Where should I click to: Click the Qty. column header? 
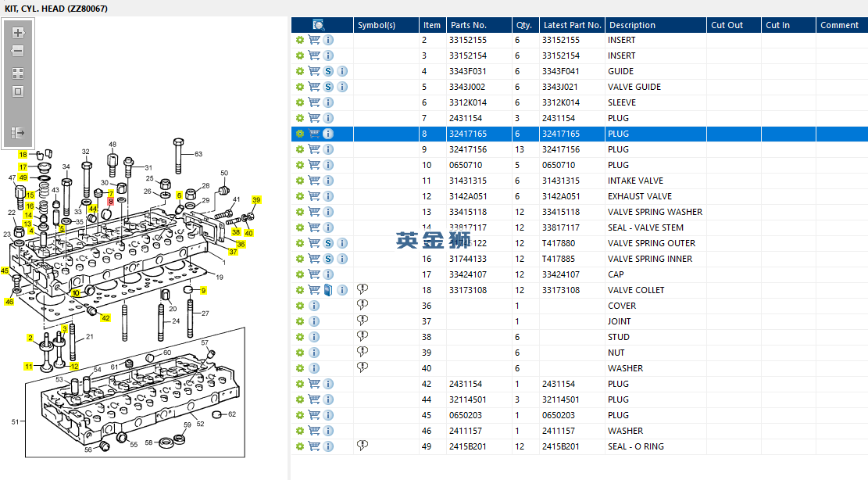(525, 25)
